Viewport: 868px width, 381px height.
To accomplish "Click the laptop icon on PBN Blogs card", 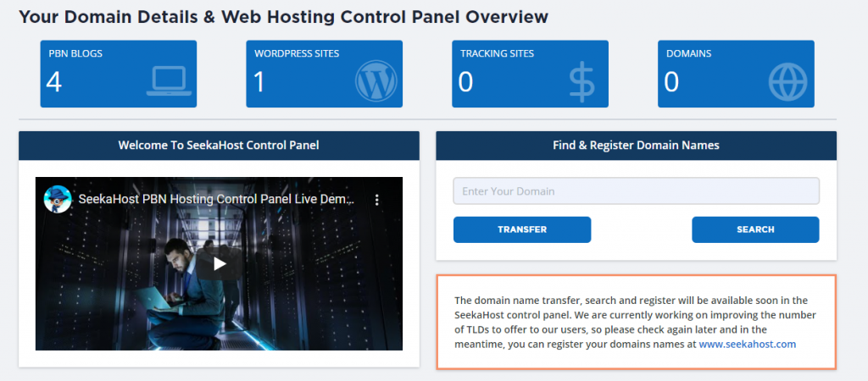I will click(169, 80).
